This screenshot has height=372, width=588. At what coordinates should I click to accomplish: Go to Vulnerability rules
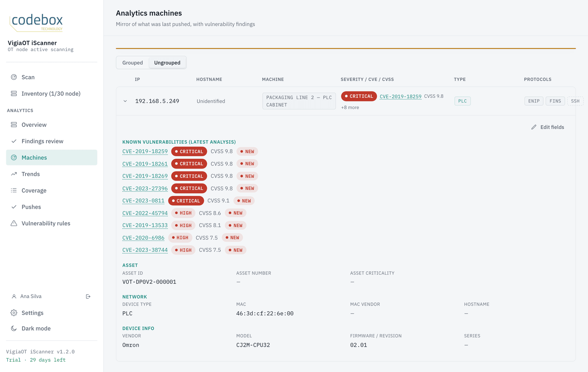coord(51,223)
